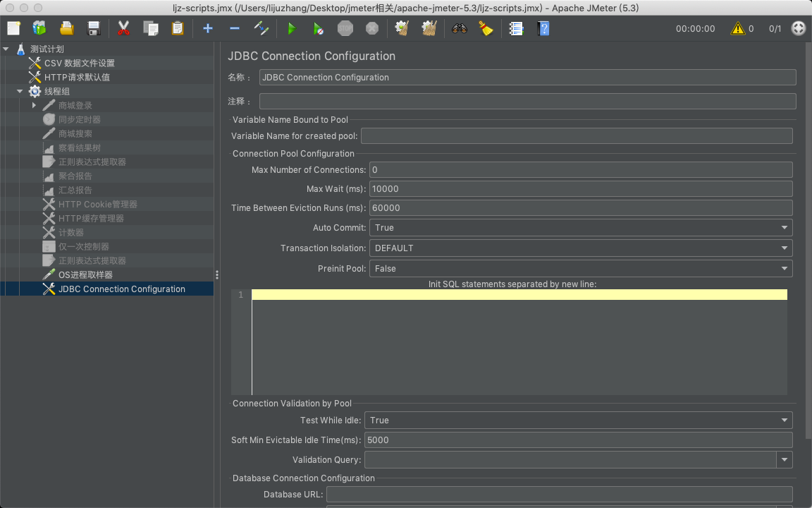Open the Transaction Isolation dropdown
Image resolution: width=812 pixels, height=508 pixels.
pyautogui.click(x=580, y=248)
